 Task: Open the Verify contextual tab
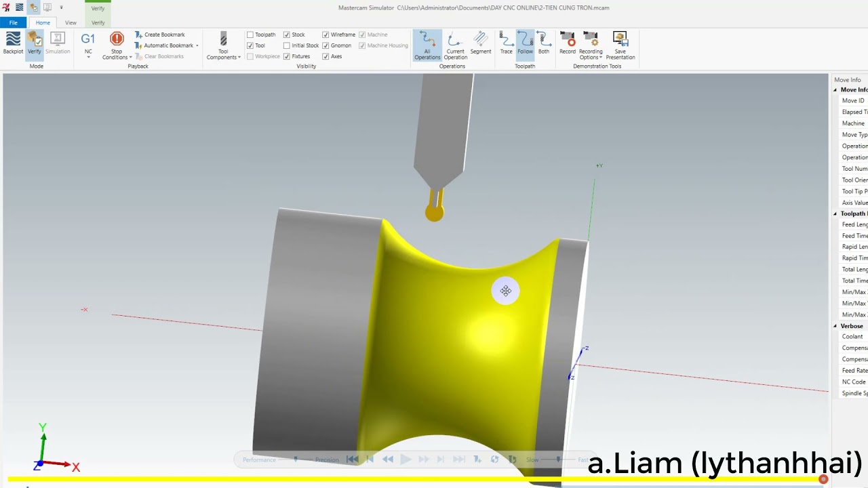click(98, 22)
